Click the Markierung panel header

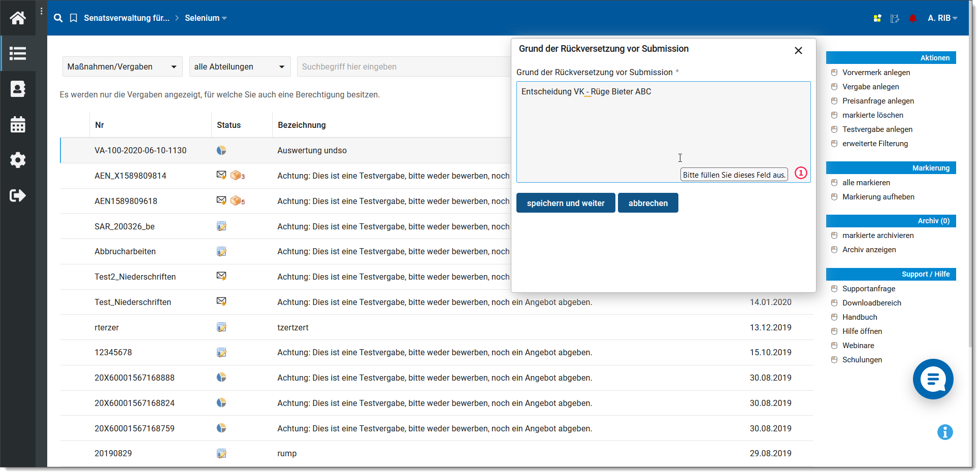pyautogui.click(x=891, y=168)
